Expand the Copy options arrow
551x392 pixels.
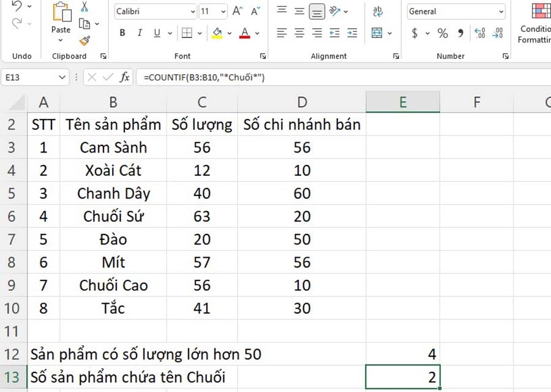pyautogui.click(x=97, y=24)
